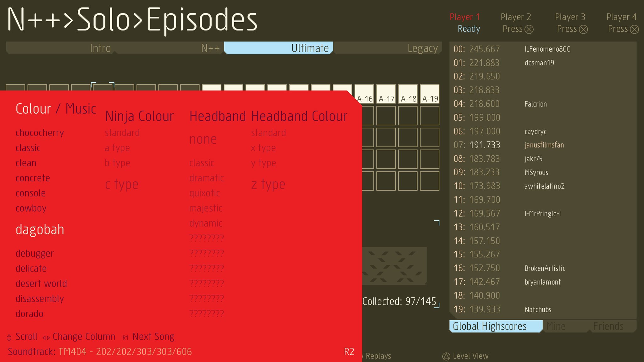The image size is (644, 362).
Task: Select the majestic headband
Action: coord(206,208)
